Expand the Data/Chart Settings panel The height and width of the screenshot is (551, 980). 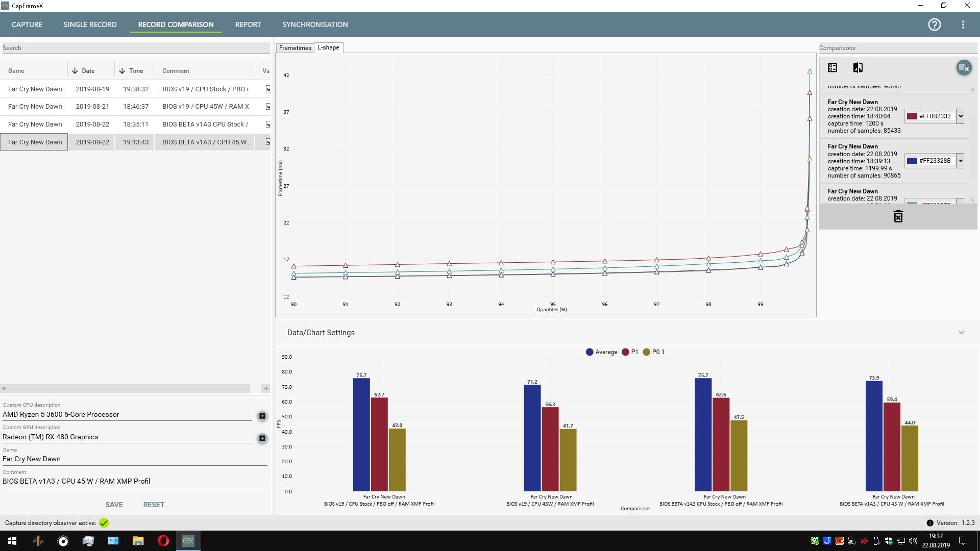[961, 333]
